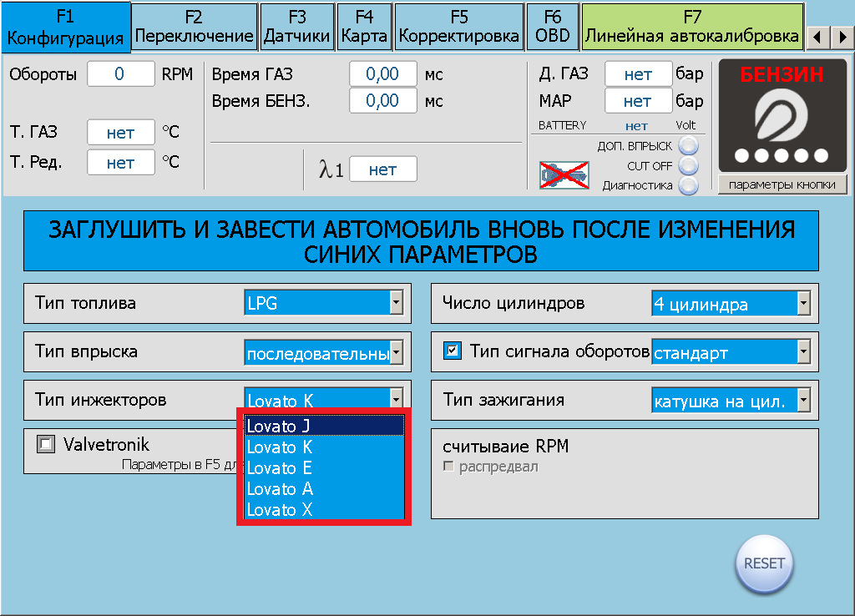The width and height of the screenshot is (855, 616).
Task: Switch to F6 OBD tab
Action: (x=553, y=28)
